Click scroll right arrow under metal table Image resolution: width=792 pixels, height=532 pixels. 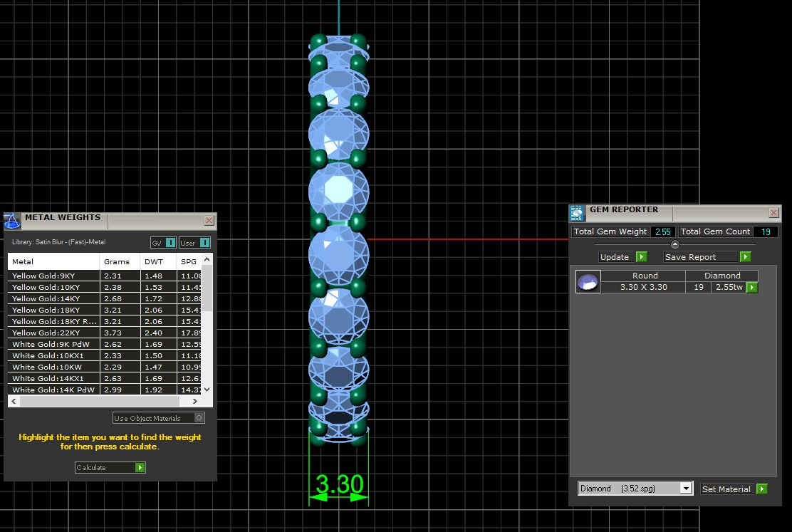[x=195, y=401]
